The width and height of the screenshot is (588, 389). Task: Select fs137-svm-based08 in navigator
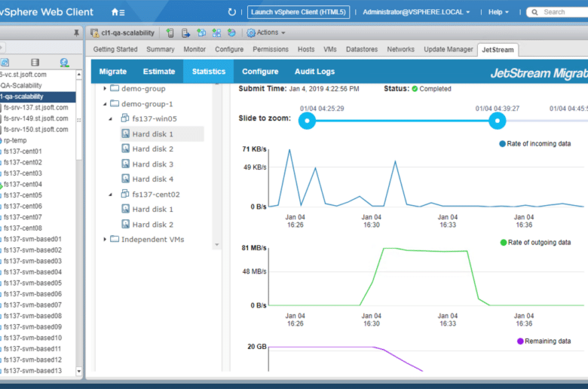32,316
